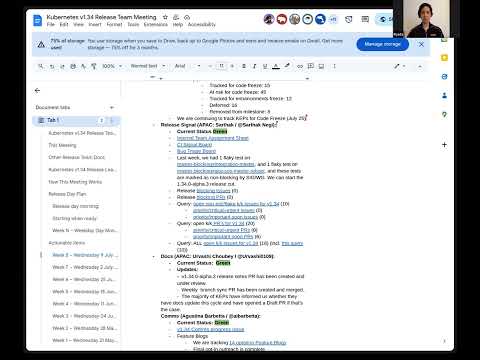This screenshot has width=480, height=360.
Task: Click the move-to-folder icon beside the title
Action: pyautogui.click(x=176, y=17)
